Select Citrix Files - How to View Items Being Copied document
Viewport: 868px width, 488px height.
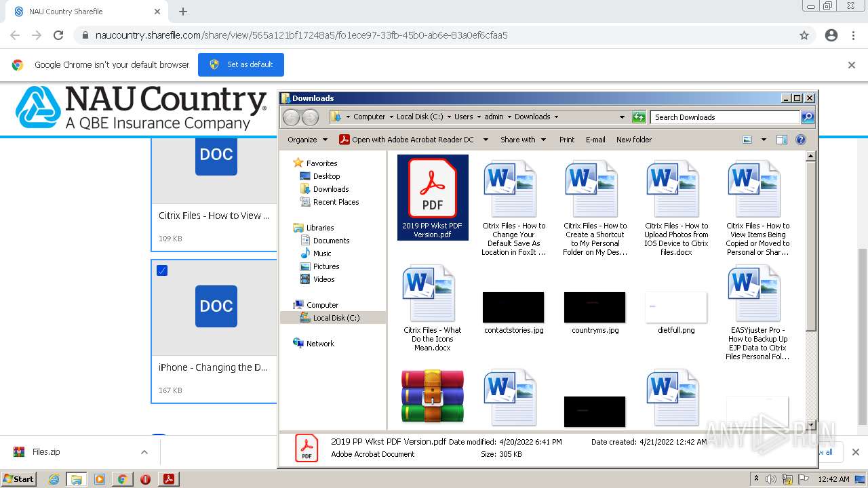click(757, 209)
